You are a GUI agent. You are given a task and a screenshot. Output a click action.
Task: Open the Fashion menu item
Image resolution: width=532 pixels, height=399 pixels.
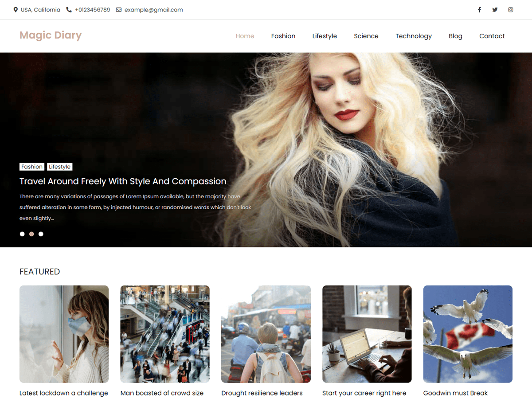click(x=283, y=36)
